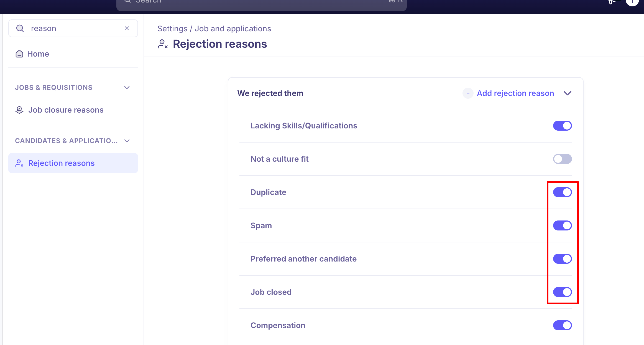Open the "Job and applications" breadcrumb
Image resolution: width=644 pixels, height=345 pixels.
tap(233, 29)
